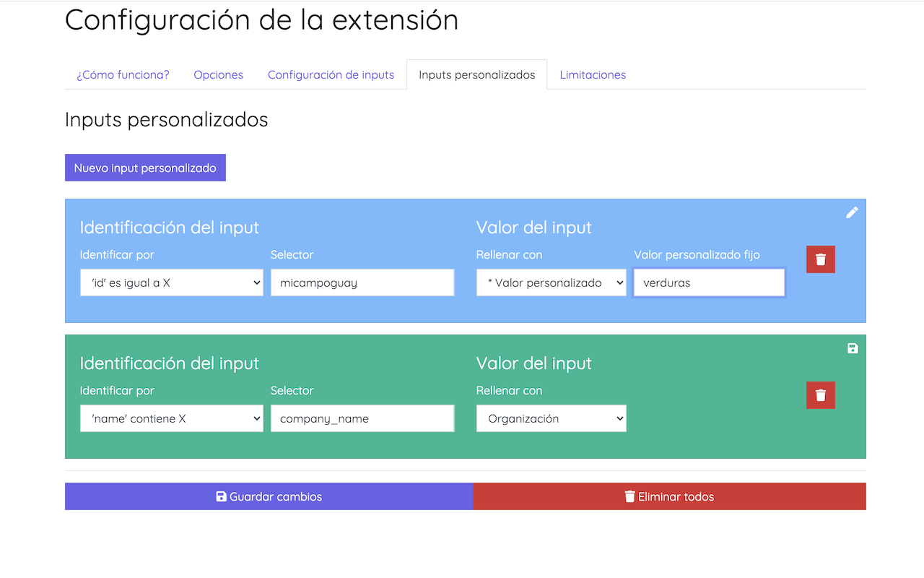Viewport: 924px width, 578px height.
Task: Click Eliminar todos button
Action: pyautogui.click(x=670, y=496)
